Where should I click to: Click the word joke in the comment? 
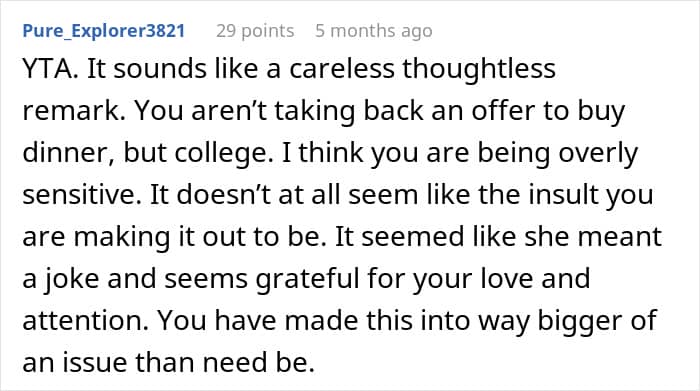tap(71, 279)
